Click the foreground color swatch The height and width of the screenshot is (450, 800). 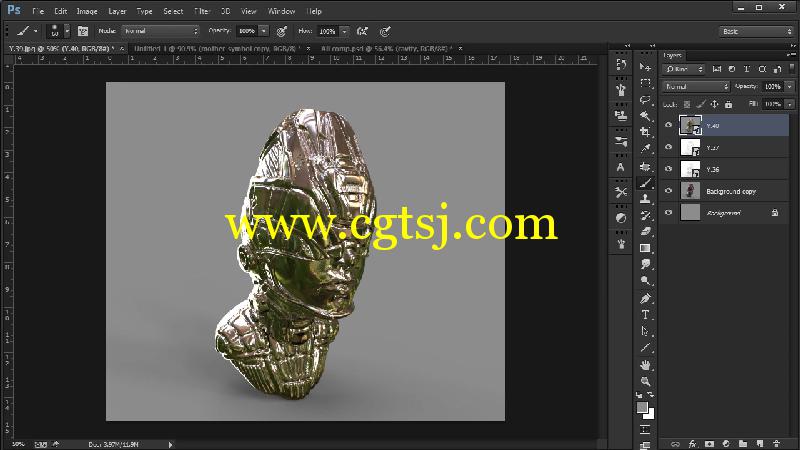pyautogui.click(x=642, y=407)
